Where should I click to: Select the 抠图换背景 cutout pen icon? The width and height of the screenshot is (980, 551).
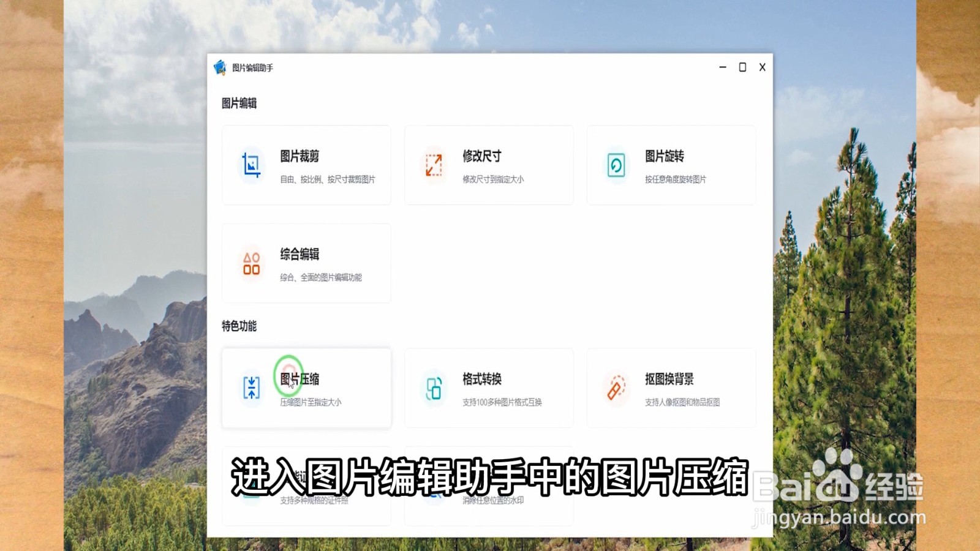click(616, 388)
